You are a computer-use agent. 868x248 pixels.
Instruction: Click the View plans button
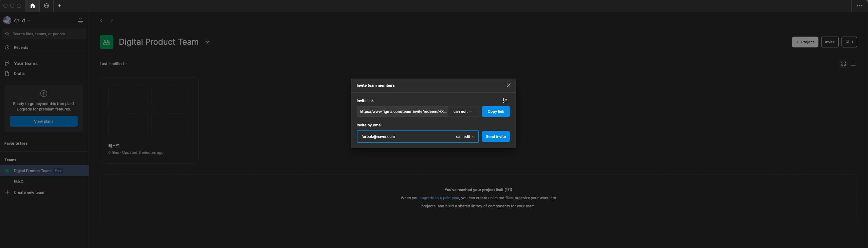click(x=44, y=121)
